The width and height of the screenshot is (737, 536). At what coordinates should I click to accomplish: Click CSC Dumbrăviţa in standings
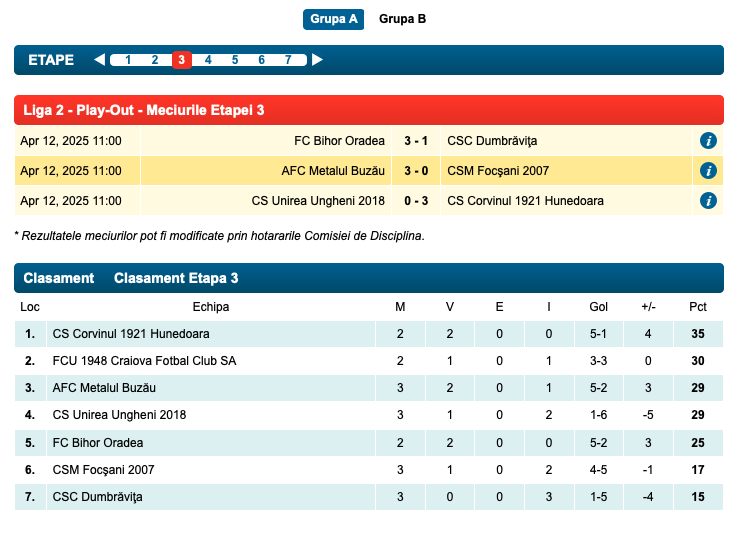[x=97, y=497]
